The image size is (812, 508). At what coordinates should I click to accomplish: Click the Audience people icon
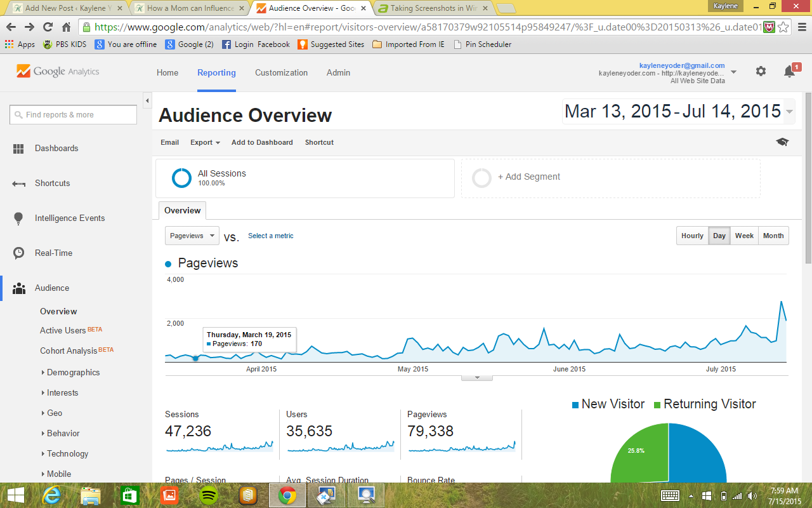(18, 288)
